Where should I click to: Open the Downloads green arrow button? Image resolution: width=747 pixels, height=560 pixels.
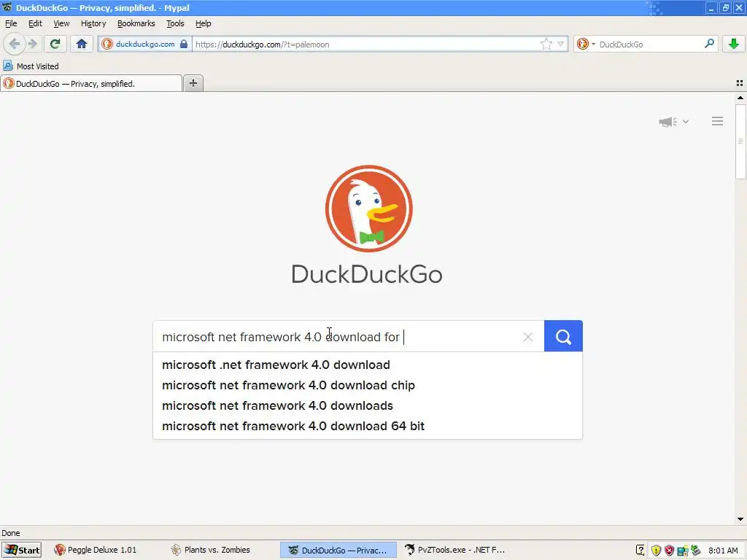[734, 44]
